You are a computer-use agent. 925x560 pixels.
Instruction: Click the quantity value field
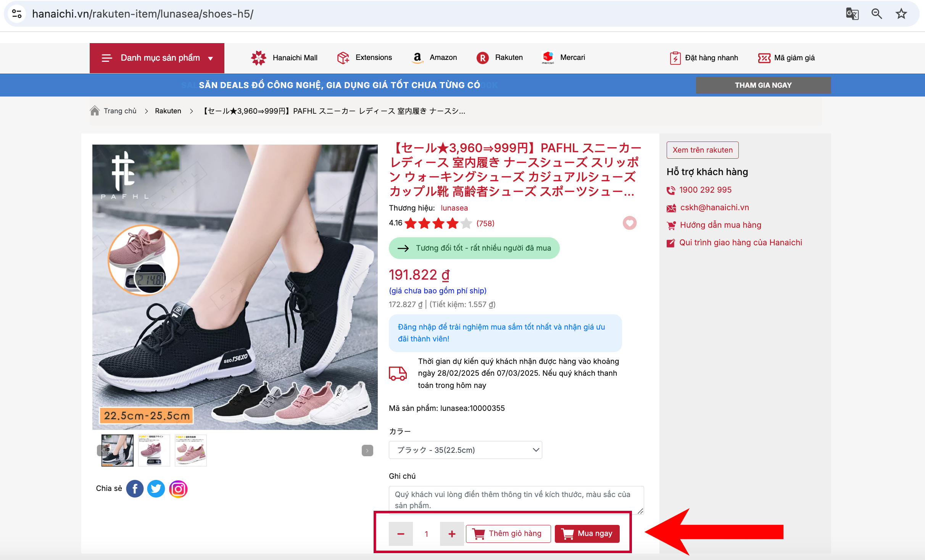click(x=426, y=534)
